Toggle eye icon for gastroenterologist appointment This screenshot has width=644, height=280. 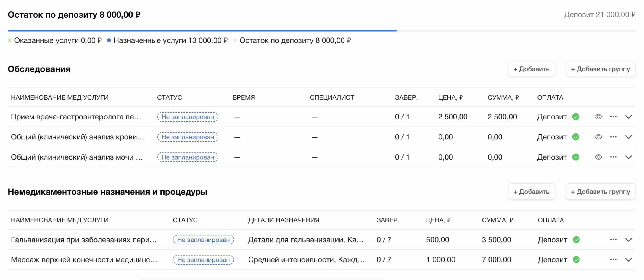(x=598, y=117)
